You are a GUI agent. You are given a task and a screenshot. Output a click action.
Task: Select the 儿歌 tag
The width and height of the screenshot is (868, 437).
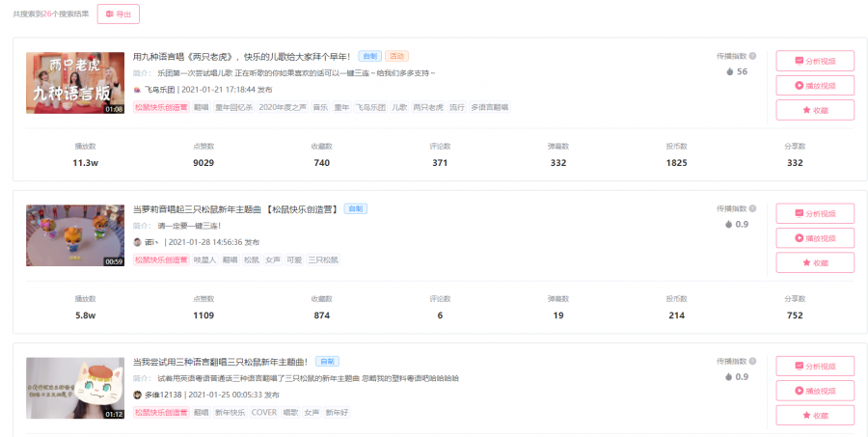399,107
